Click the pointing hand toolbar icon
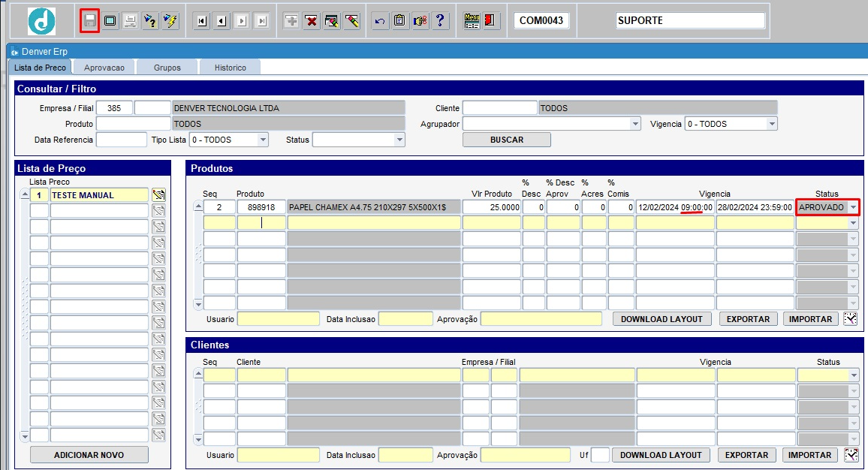868x470 pixels. pyautogui.click(x=420, y=21)
